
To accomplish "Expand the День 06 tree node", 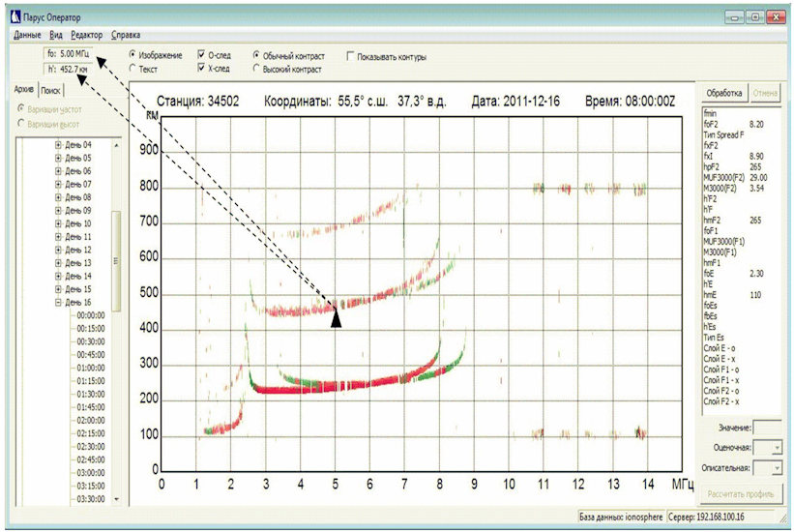I will coord(58,171).
